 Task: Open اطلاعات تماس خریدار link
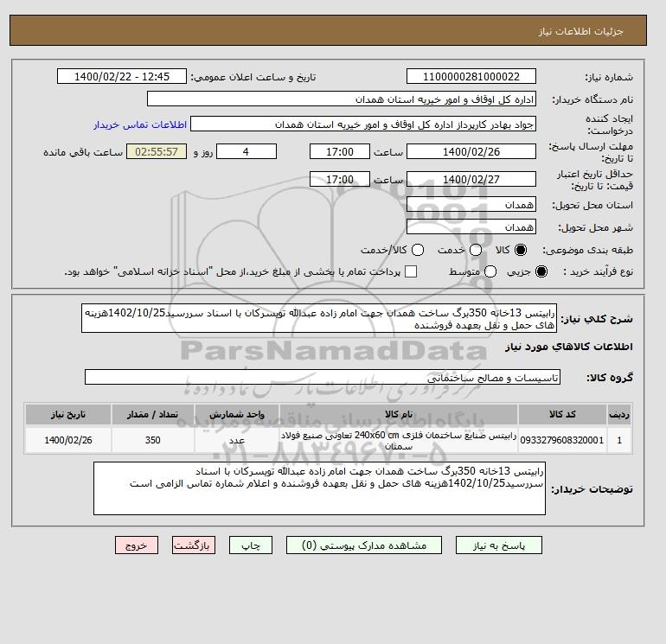[x=140, y=124]
